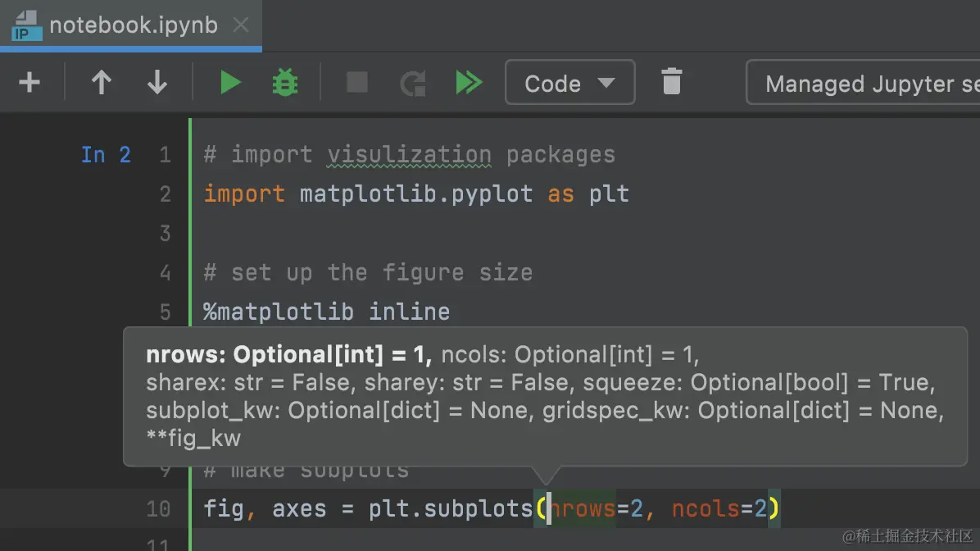Run all cells with double play icon
This screenshot has height=551, width=980.
pyautogui.click(x=469, y=83)
